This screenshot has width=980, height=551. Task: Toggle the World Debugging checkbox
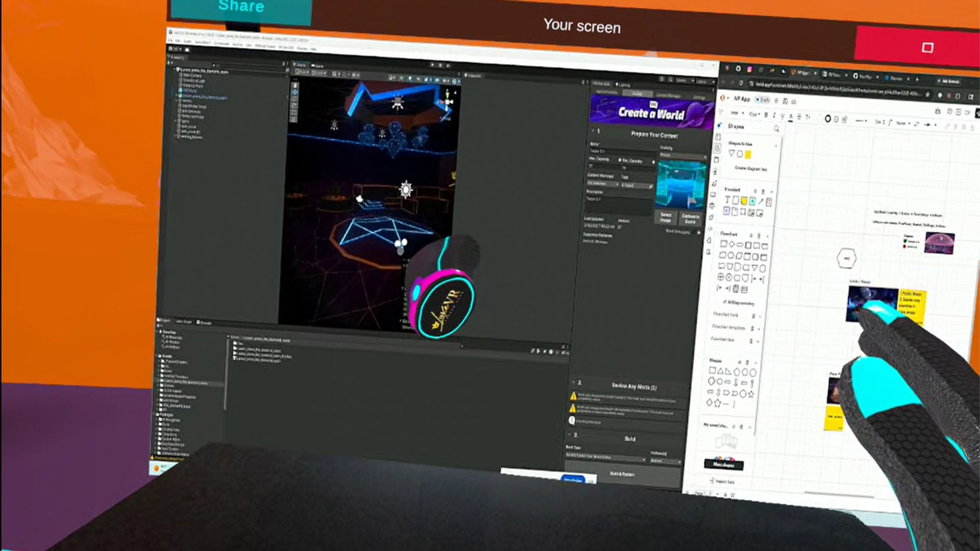click(699, 232)
